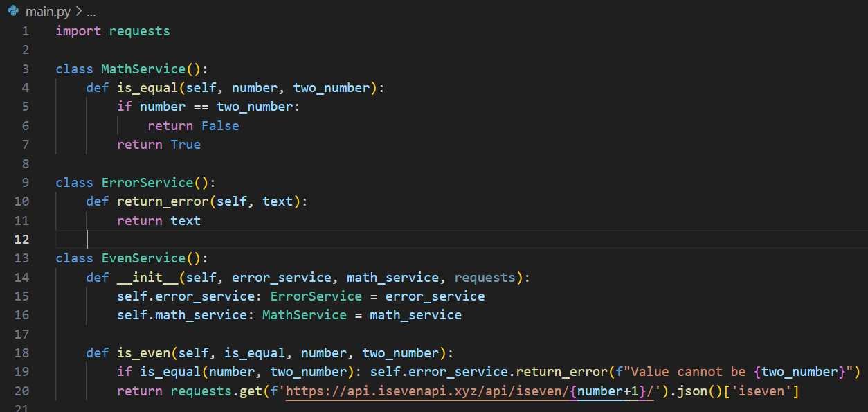Click line number 3 in gutter
Viewport: 868px width, 412px height.
[25, 69]
